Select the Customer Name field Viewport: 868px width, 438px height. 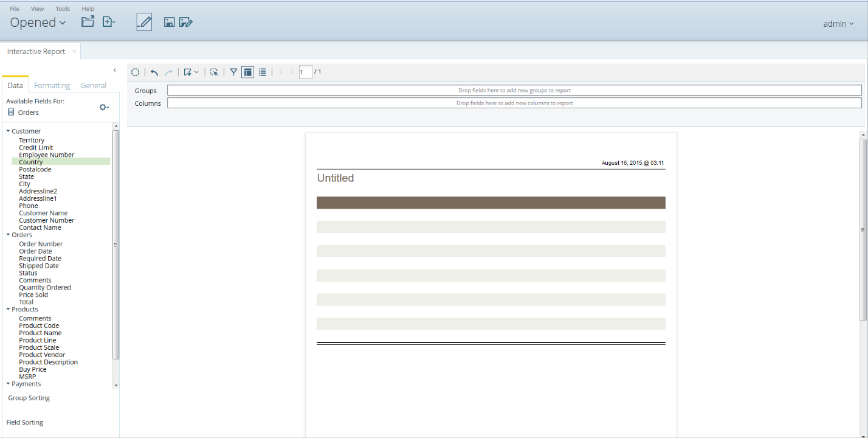pos(43,213)
